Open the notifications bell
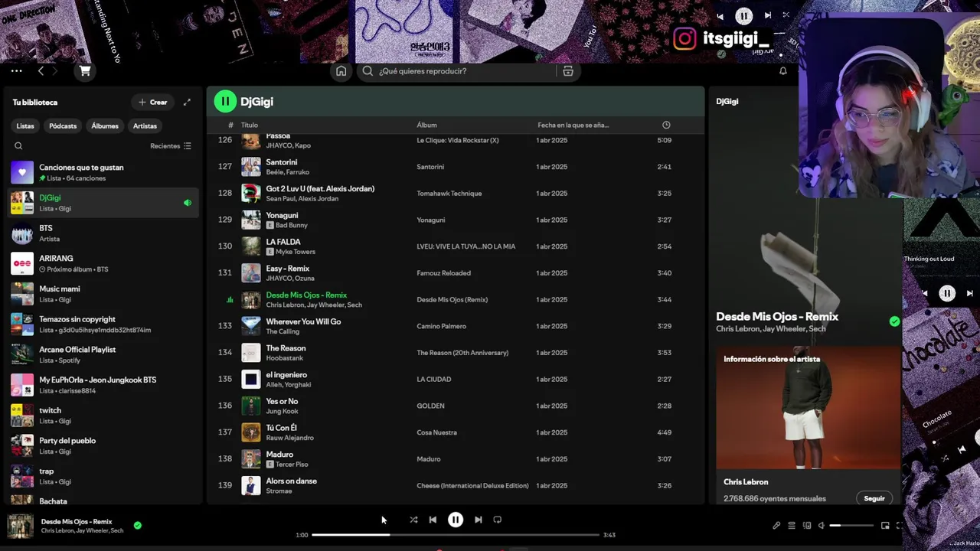 click(783, 71)
